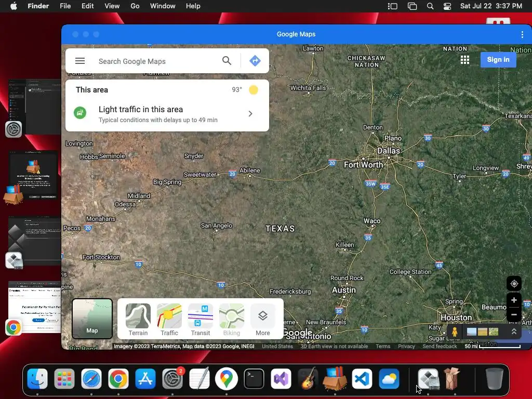Open Control Center from the menu bar
Screen dimensions: 532x399
(x=447, y=6)
